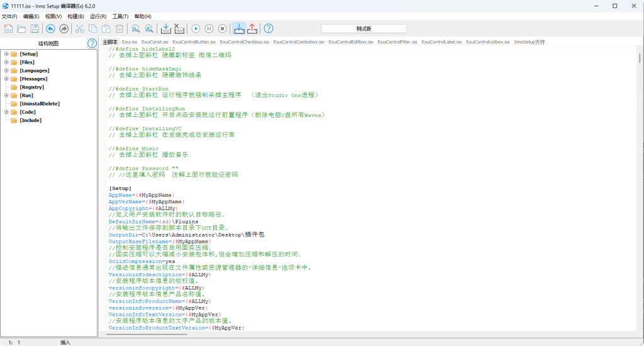644x346 pixels.
Task: Save the script with the floppy icon
Action: click(x=35, y=29)
